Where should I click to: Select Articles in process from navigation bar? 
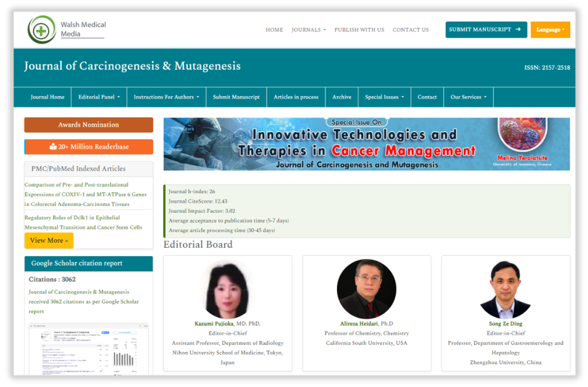296,97
